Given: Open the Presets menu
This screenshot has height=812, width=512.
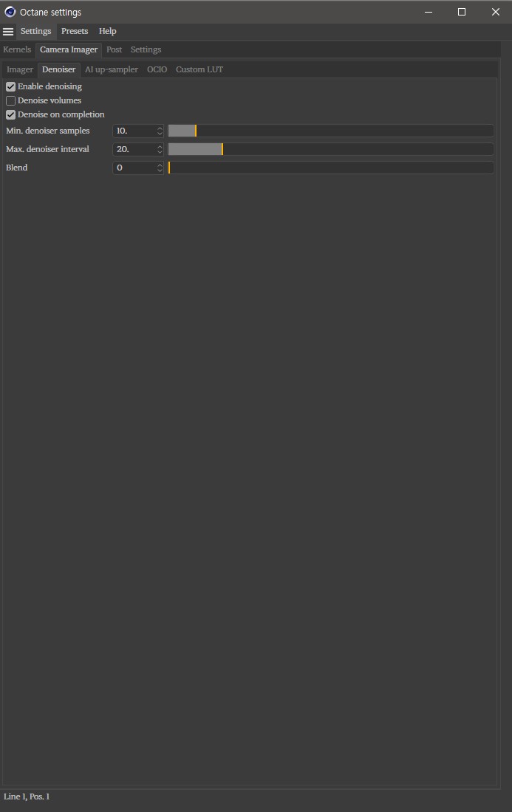Looking at the screenshot, I should [75, 31].
